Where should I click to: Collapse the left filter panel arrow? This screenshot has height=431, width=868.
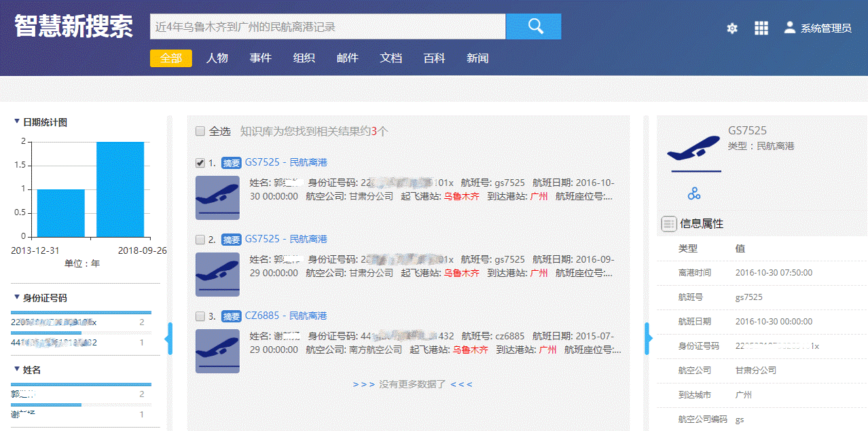pos(169,338)
